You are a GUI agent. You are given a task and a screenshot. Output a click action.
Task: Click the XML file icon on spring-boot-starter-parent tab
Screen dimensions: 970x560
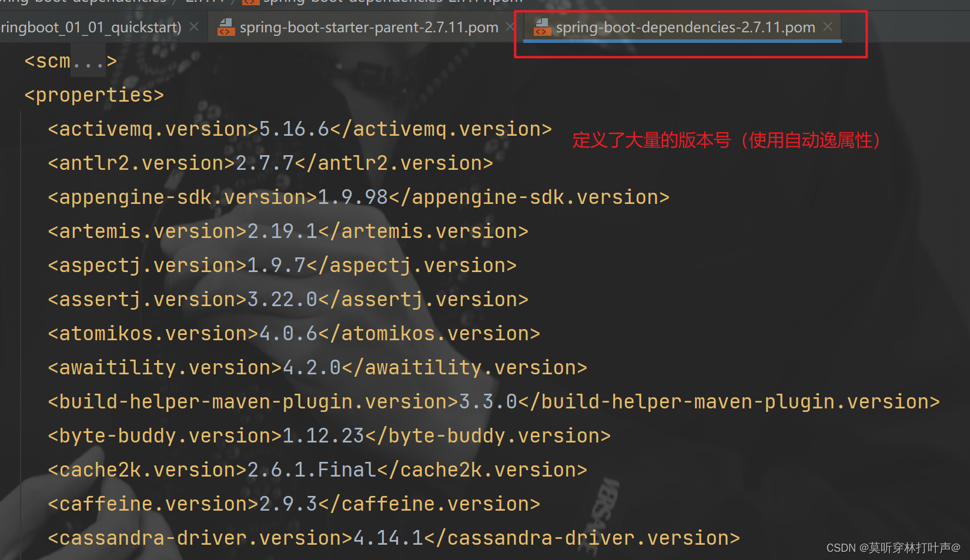coord(226,27)
